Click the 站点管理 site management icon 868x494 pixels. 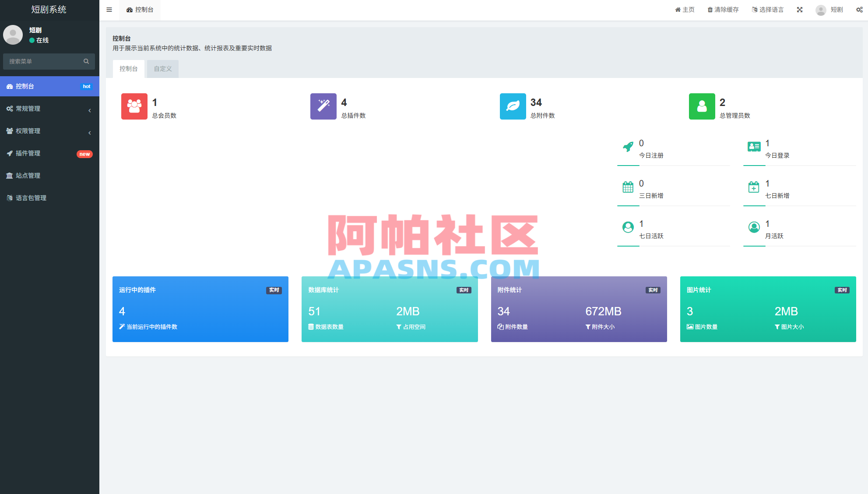10,176
